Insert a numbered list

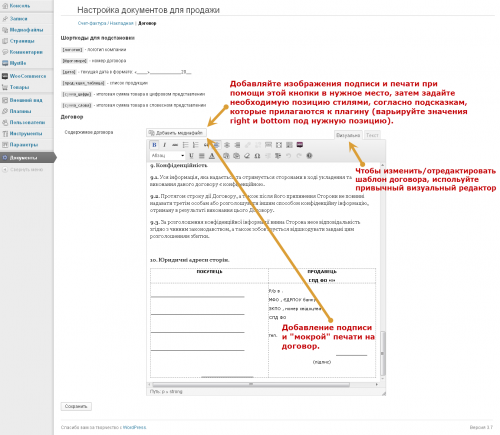[x=196, y=145]
